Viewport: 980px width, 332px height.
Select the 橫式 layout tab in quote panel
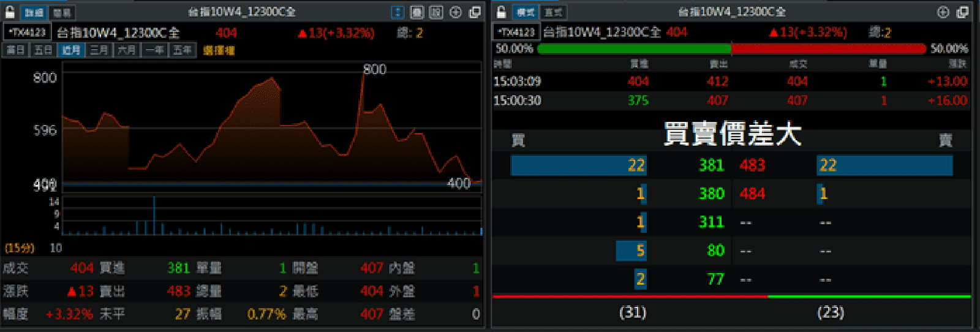coord(526,12)
